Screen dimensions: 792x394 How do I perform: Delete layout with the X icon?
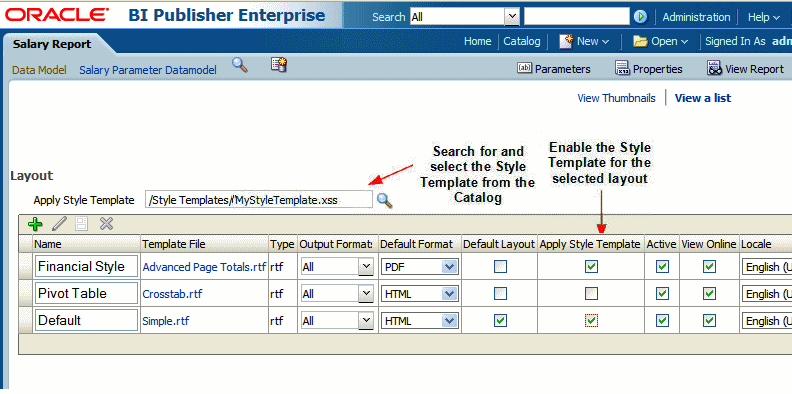(x=106, y=224)
